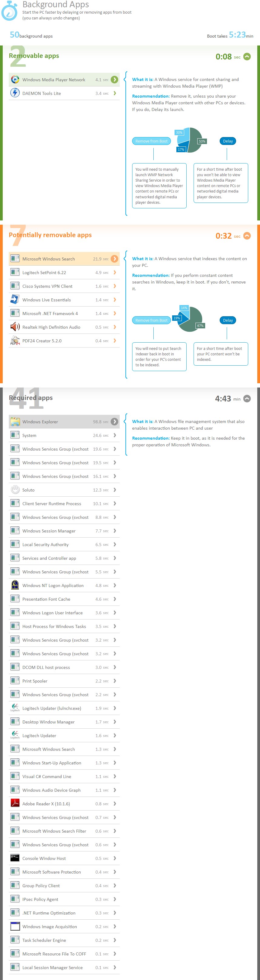Viewport: 260px width, 980px height.
Task: Select the Windows Start-Up Application row
Action: click(x=64, y=763)
